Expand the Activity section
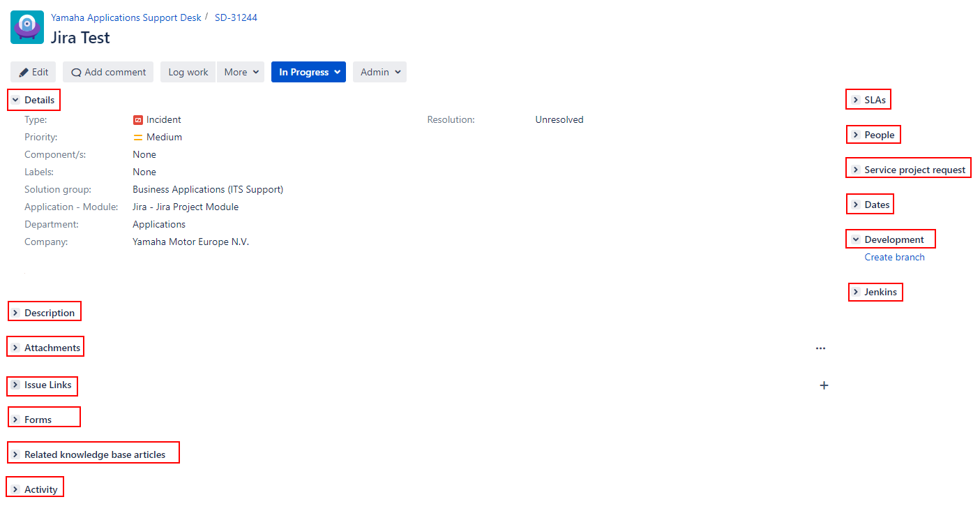Screen dimensions: 980x511 [15, 489]
